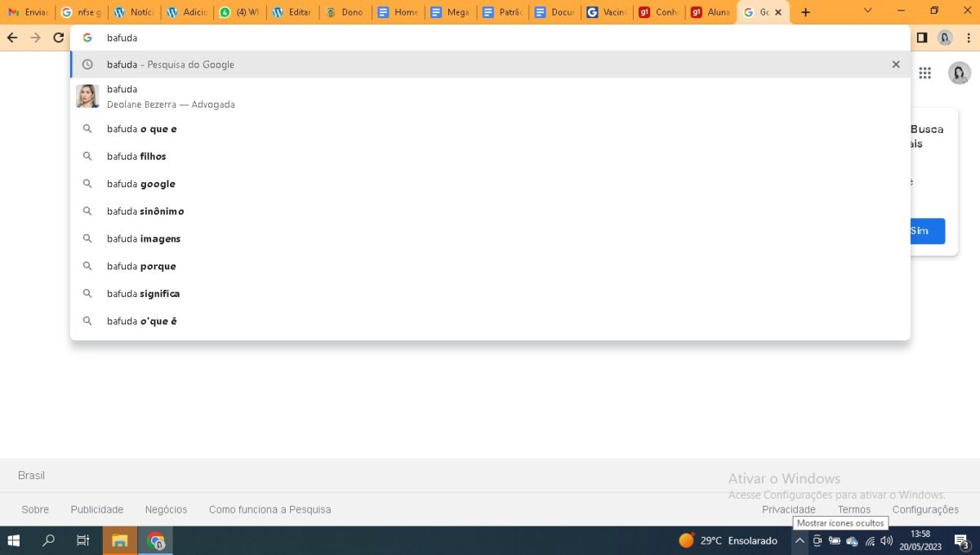Select suggestion 'bafuda filhos'
The width and height of the screenshot is (980, 555).
[490, 157]
